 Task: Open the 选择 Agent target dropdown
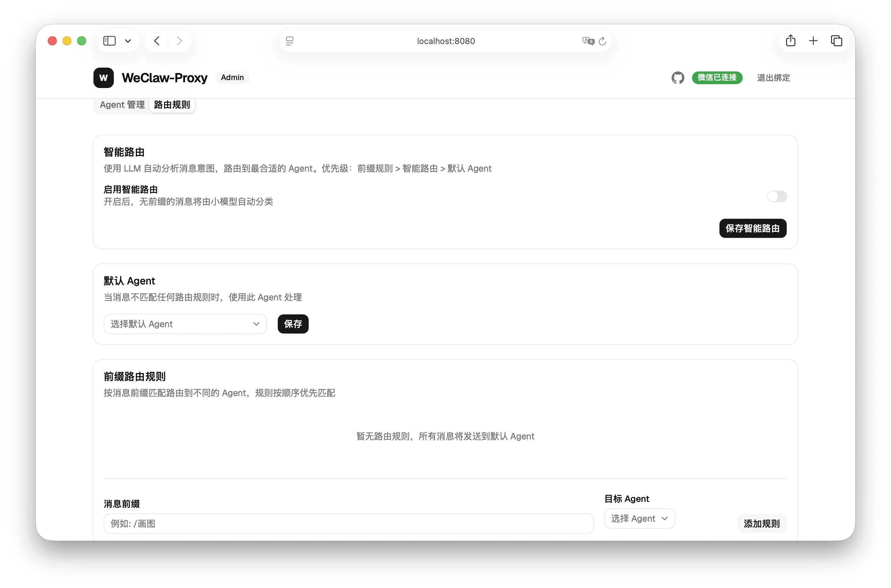639,518
